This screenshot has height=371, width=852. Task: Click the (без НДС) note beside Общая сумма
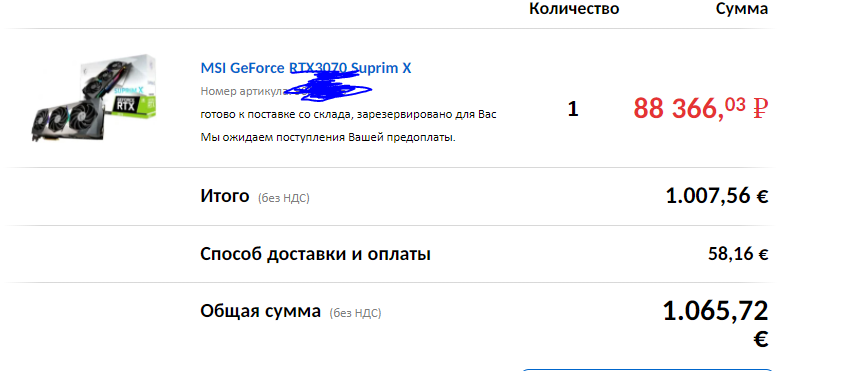coord(355,313)
